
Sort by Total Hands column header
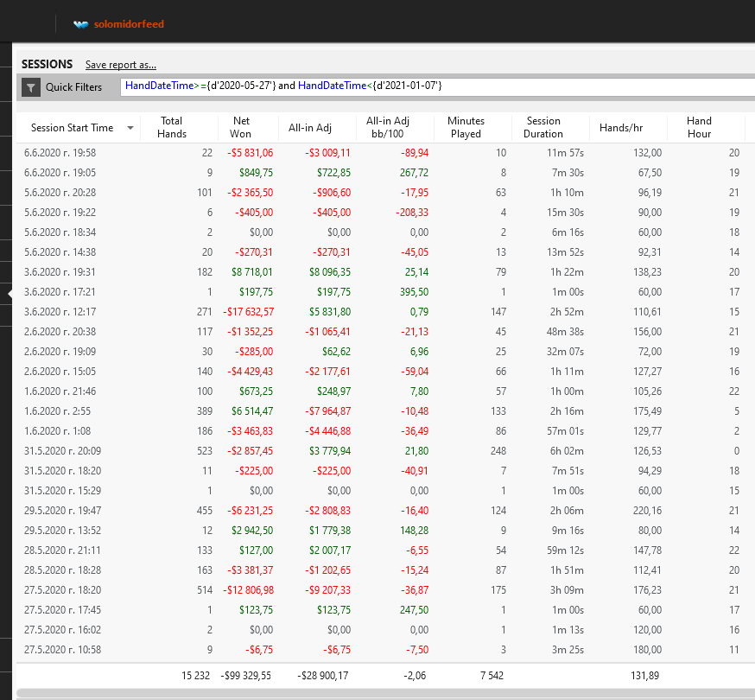click(x=171, y=127)
